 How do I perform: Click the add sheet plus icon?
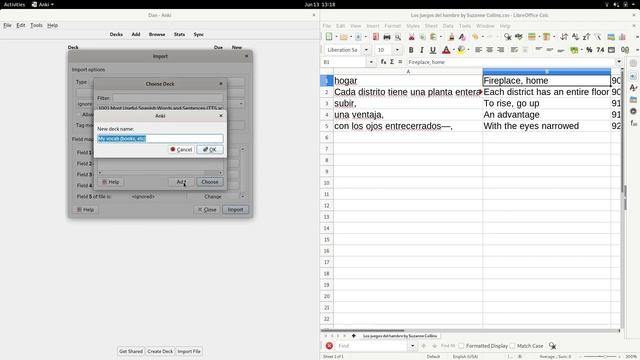pos(353,336)
